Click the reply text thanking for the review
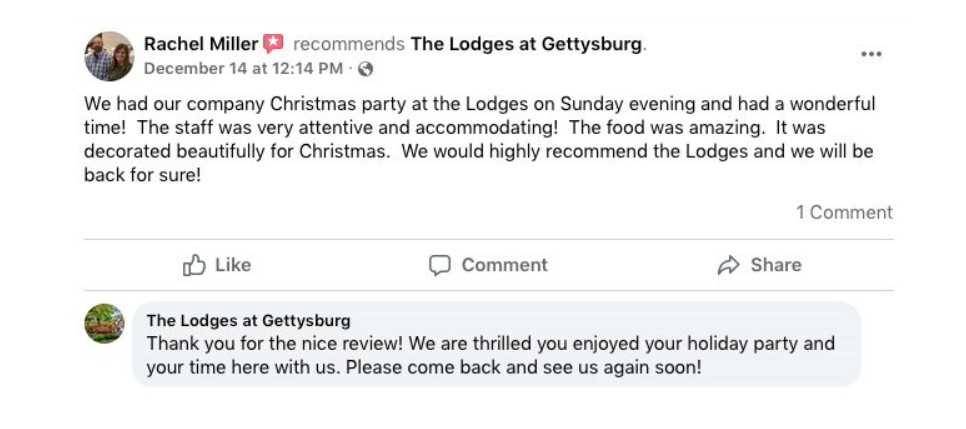Image resolution: width=966 pixels, height=429 pixels. click(x=490, y=355)
